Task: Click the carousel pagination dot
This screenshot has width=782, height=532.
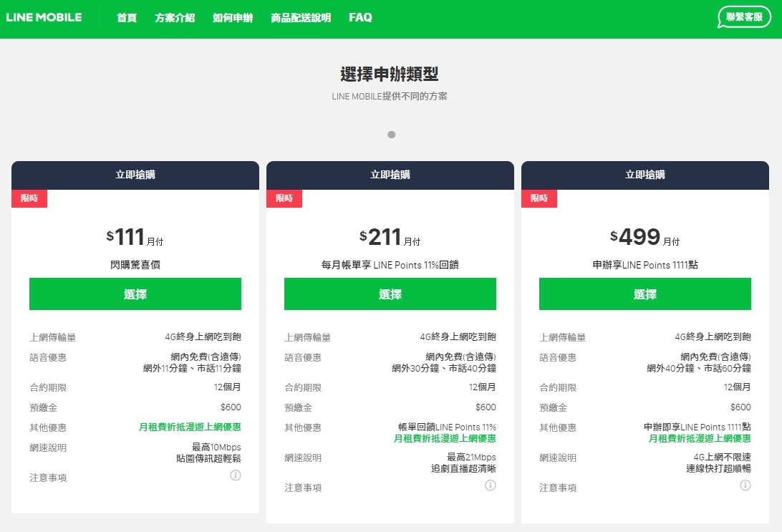Action: [392, 135]
